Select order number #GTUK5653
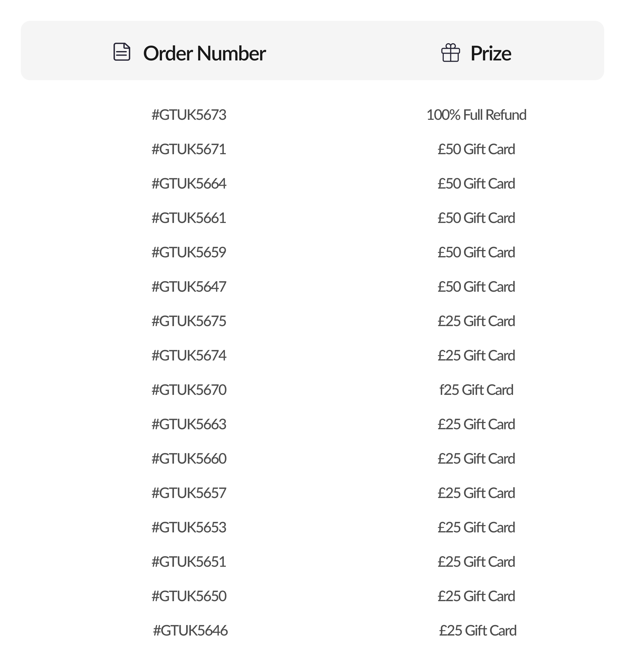625x672 pixels. (189, 527)
